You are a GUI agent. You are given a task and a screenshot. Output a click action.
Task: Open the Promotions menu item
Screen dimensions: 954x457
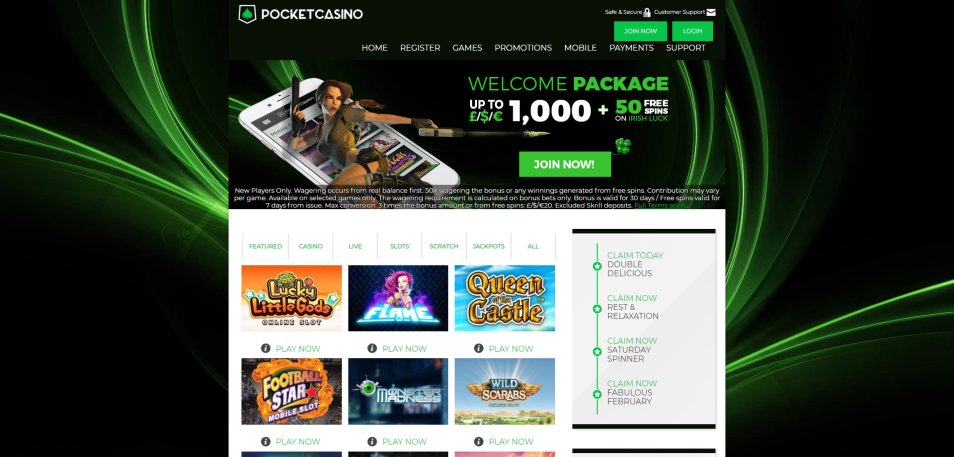523,47
